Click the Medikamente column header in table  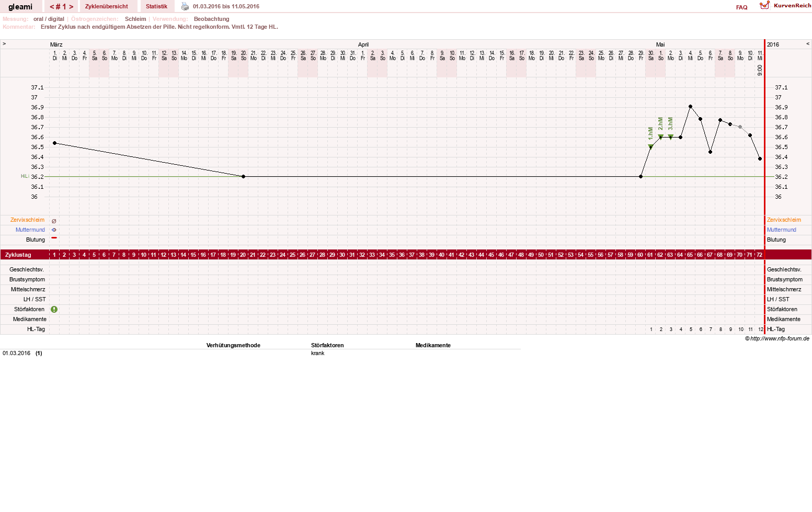point(433,345)
